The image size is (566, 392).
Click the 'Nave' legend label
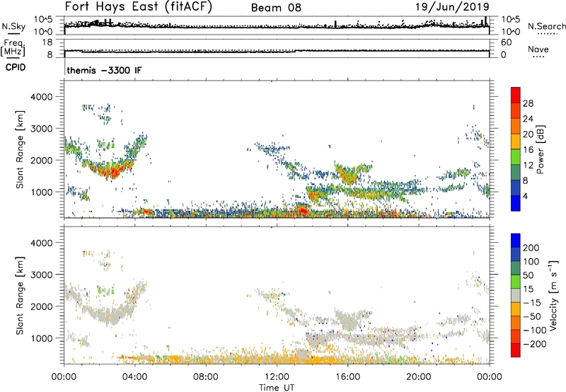coord(538,50)
